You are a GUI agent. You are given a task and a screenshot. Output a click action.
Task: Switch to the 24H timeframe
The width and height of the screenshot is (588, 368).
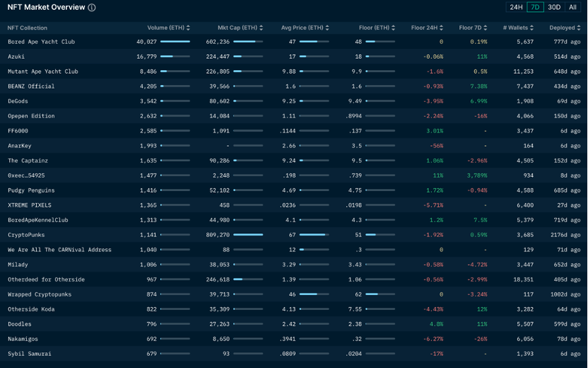click(517, 8)
